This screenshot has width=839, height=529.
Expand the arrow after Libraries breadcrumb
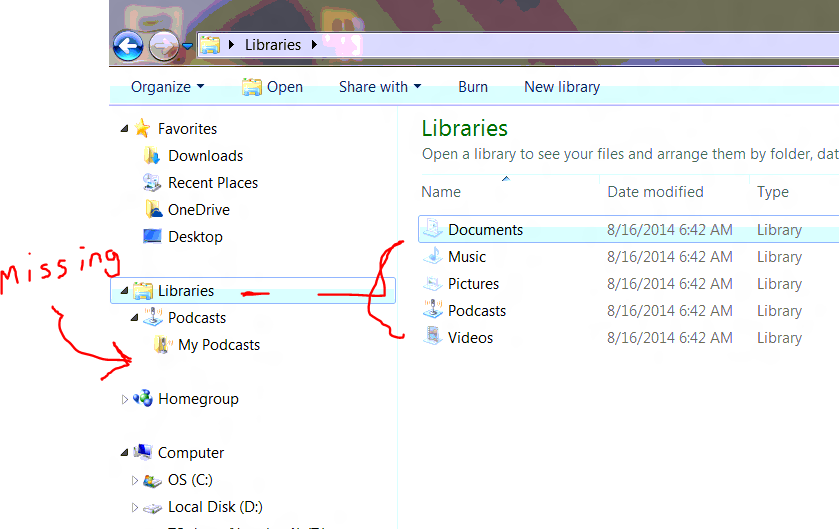314,45
